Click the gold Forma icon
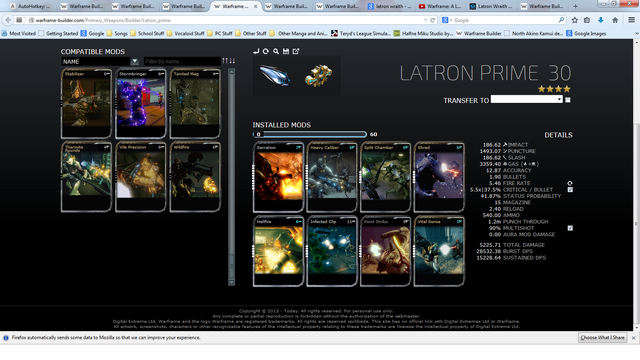This screenshot has height=360, width=640. (318, 76)
